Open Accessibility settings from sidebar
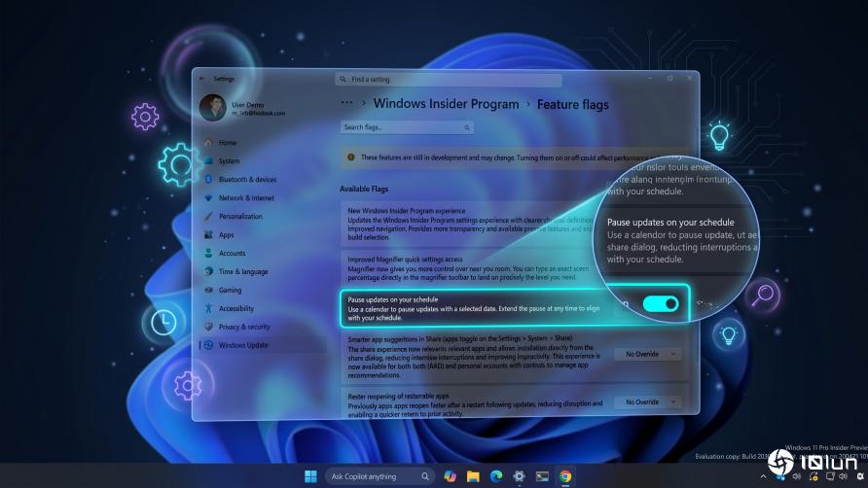Image resolution: width=868 pixels, height=488 pixels. click(x=235, y=309)
